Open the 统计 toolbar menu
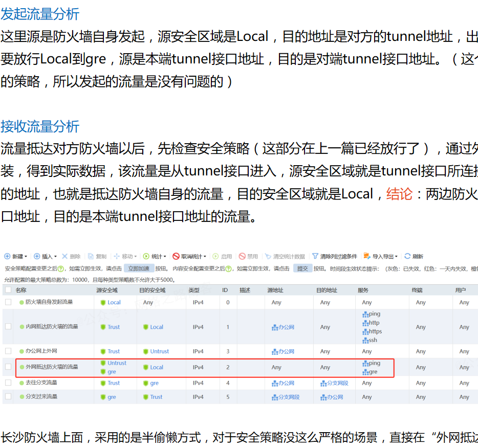 click(155, 256)
